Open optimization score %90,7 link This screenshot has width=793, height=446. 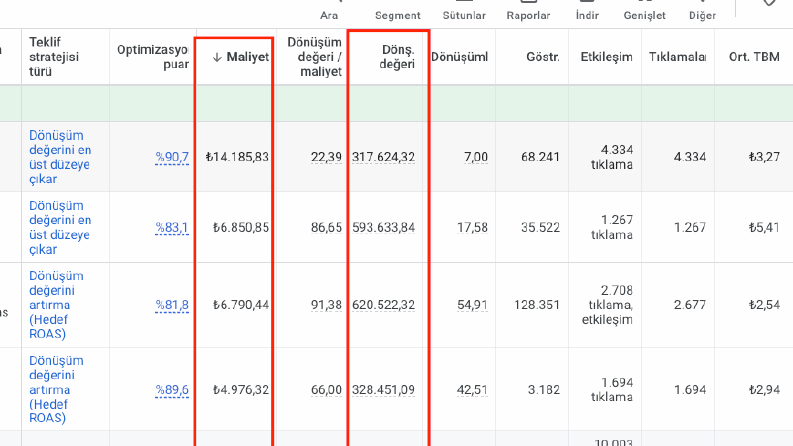point(172,157)
